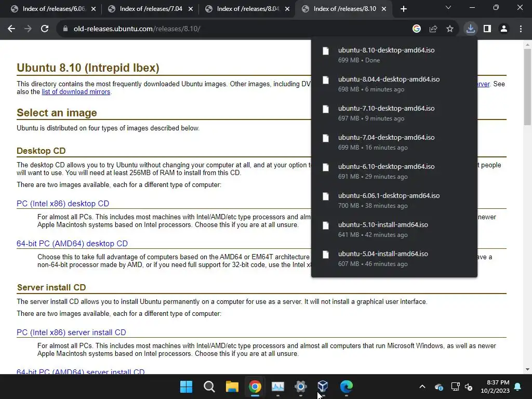Open a new tab
The image size is (532, 399).
pos(403,9)
